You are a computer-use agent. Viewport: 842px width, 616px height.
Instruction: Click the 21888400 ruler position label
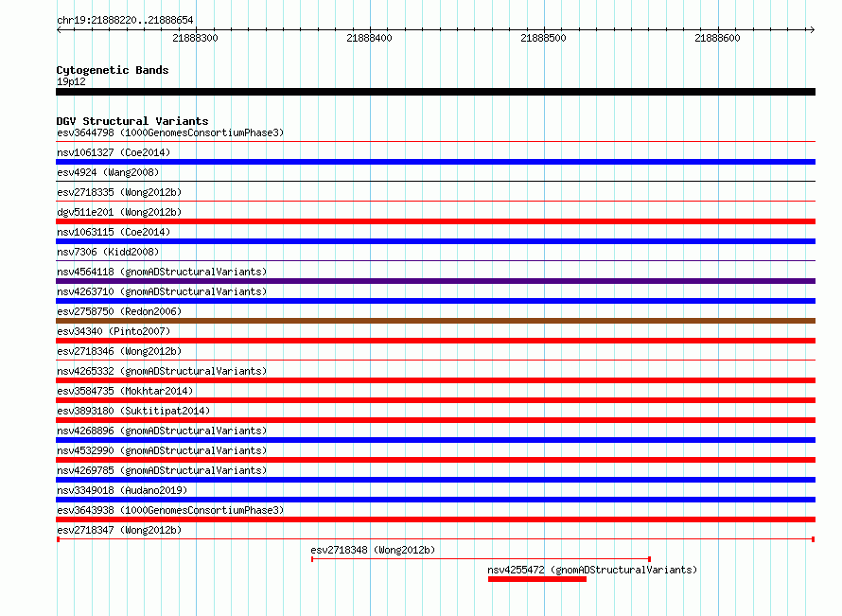[x=370, y=38]
